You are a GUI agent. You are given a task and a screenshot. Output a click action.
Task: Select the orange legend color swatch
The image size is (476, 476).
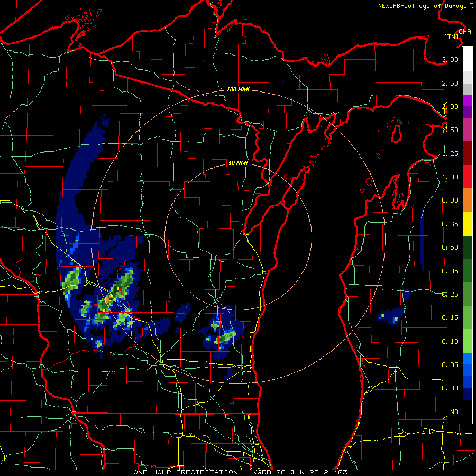click(x=467, y=200)
